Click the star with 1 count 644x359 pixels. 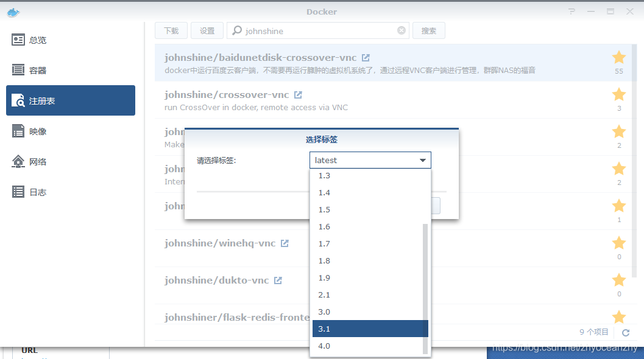pyautogui.click(x=619, y=206)
